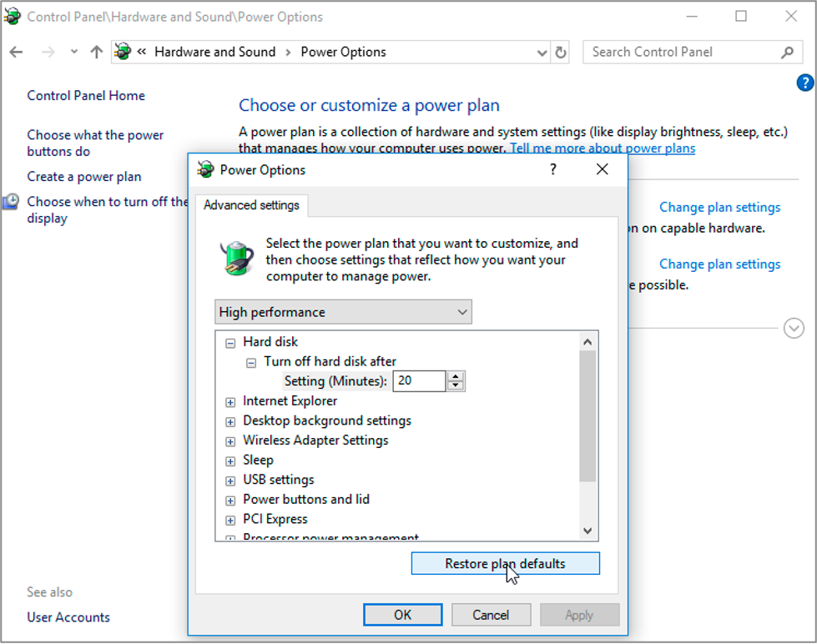Close the Power Options dialog

pos(603,169)
